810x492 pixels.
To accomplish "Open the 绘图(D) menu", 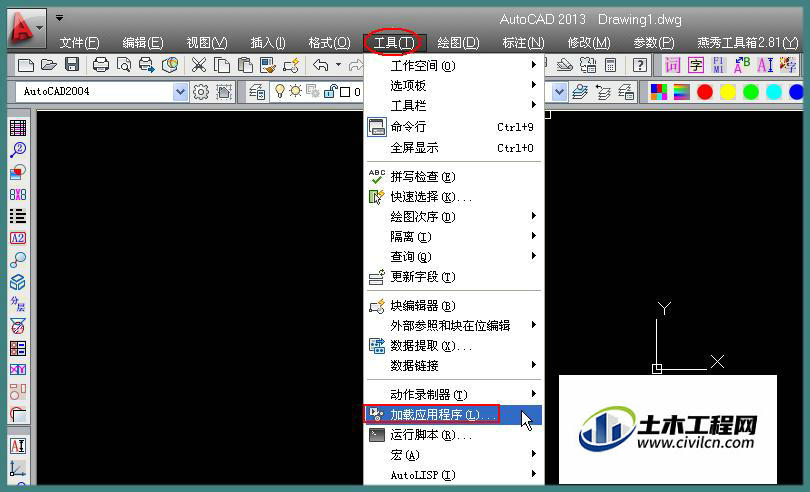I will [458, 42].
